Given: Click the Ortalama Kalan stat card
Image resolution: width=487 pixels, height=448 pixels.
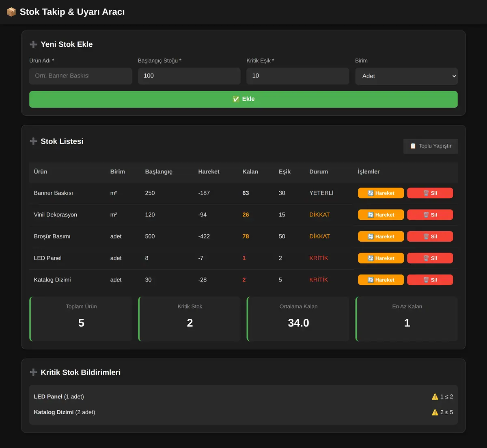Looking at the screenshot, I should point(298,319).
